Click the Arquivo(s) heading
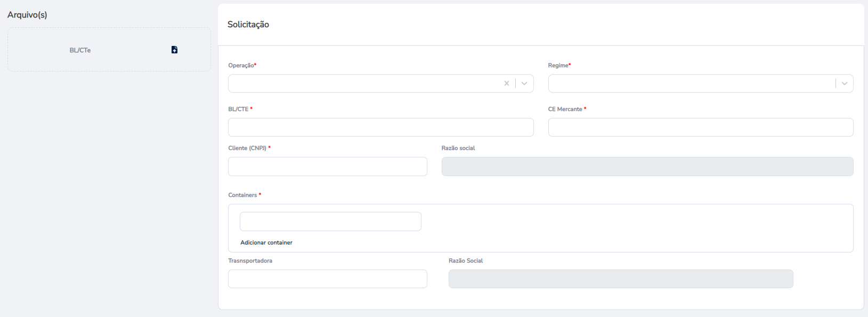This screenshot has height=317, width=868. click(27, 15)
